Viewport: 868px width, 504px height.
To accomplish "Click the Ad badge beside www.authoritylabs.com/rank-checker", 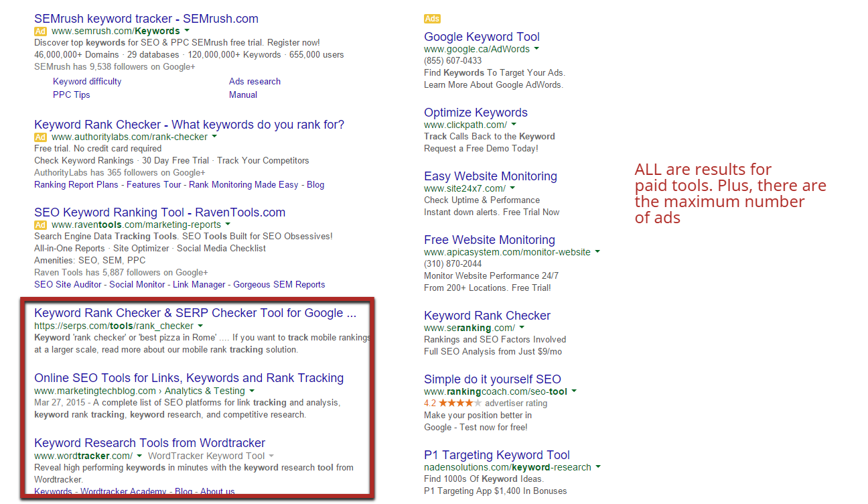I will [x=40, y=137].
